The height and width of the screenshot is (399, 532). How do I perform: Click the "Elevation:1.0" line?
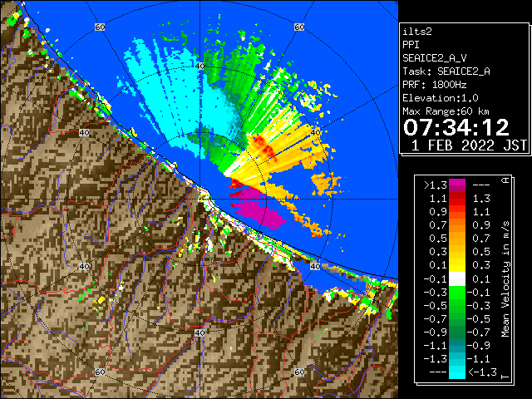pos(441,98)
